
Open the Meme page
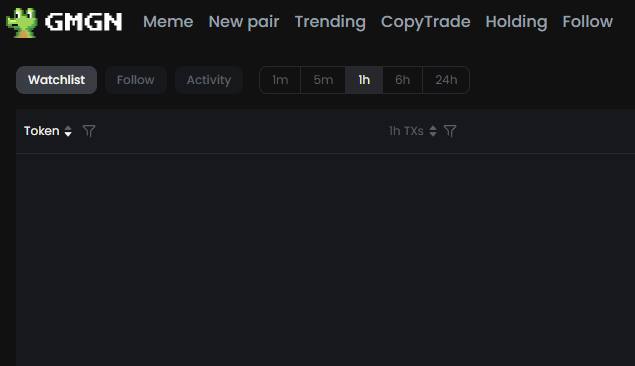pyautogui.click(x=168, y=22)
